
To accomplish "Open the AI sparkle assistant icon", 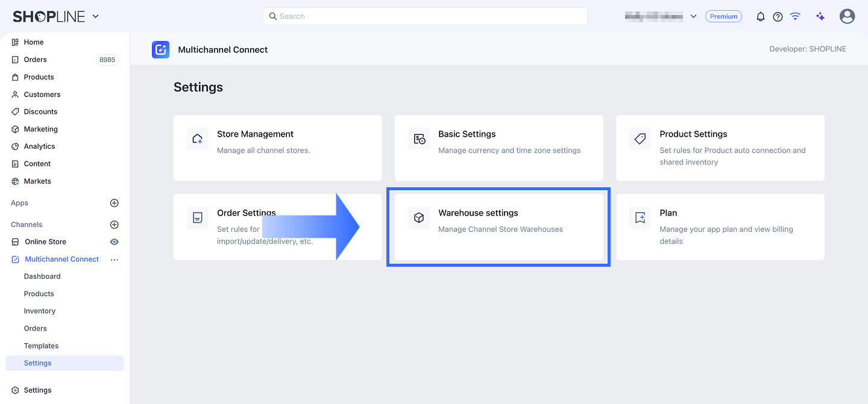I will coord(820,16).
